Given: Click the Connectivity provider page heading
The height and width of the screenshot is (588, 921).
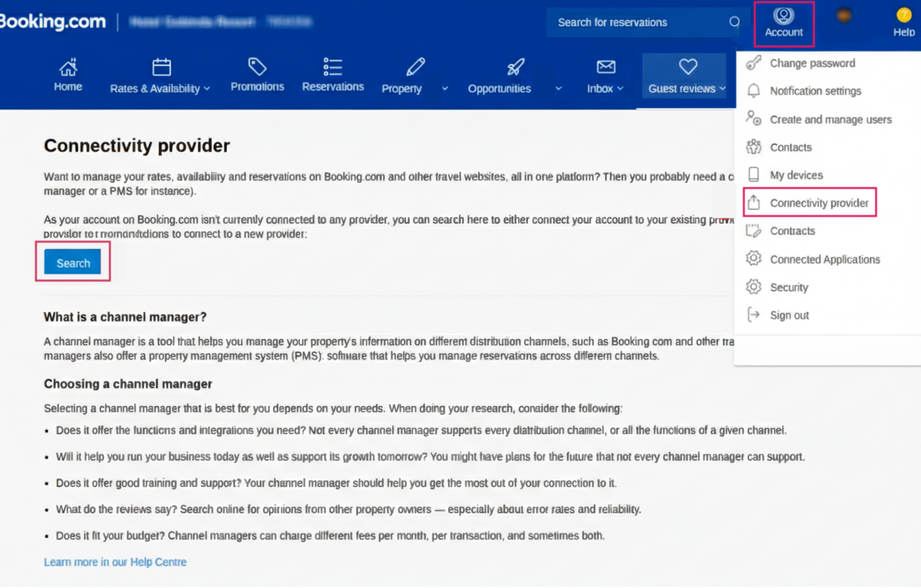Looking at the screenshot, I should pyautogui.click(x=137, y=145).
